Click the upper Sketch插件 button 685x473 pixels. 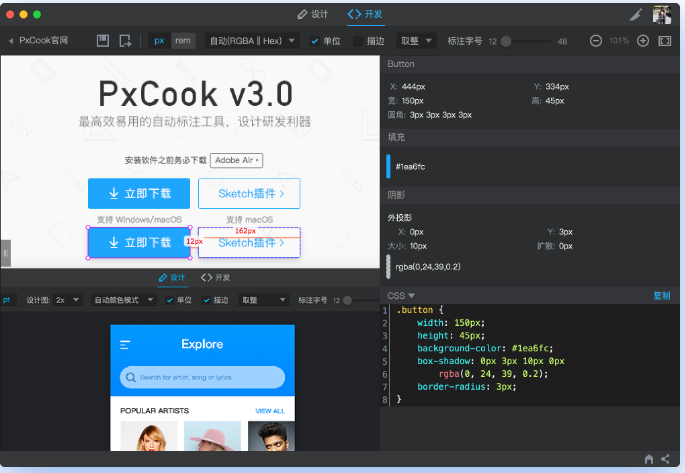pos(249,193)
